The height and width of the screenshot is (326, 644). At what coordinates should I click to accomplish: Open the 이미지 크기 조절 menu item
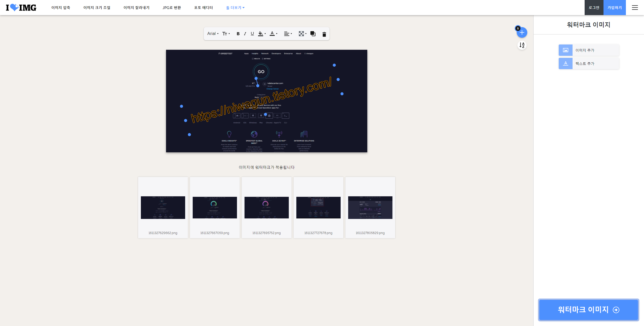(x=97, y=8)
